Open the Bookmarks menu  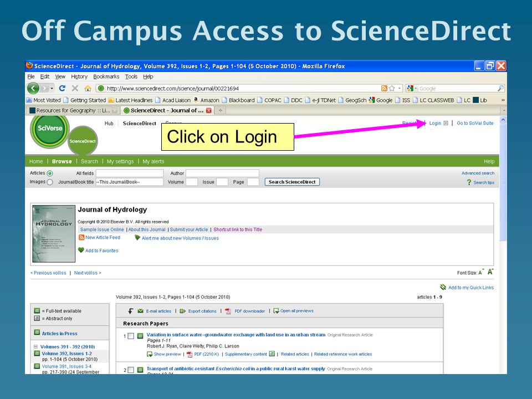point(106,76)
